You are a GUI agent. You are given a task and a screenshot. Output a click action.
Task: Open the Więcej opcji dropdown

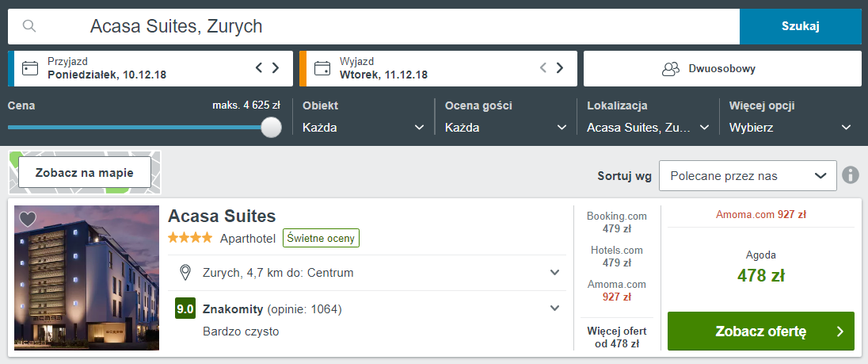coord(790,127)
